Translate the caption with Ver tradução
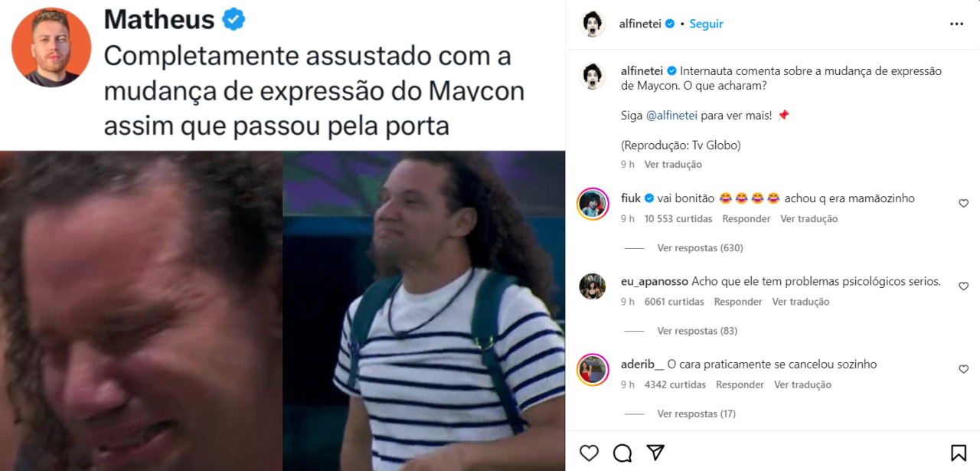 tap(673, 165)
